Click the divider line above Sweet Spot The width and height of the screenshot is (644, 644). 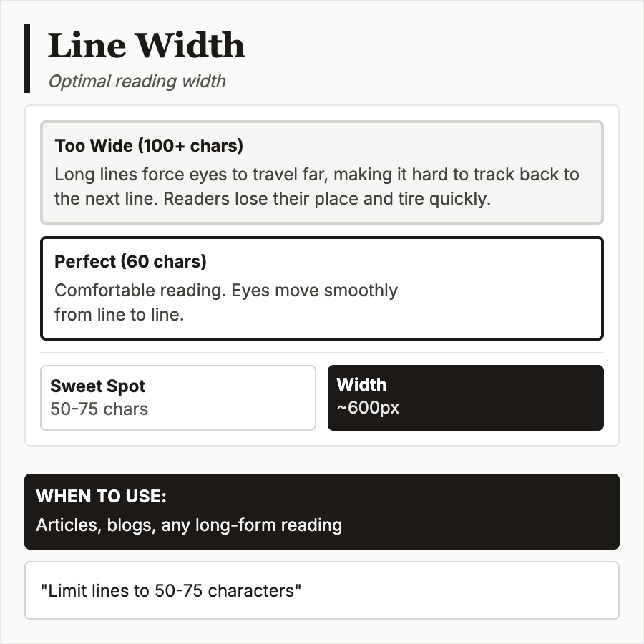point(322,353)
